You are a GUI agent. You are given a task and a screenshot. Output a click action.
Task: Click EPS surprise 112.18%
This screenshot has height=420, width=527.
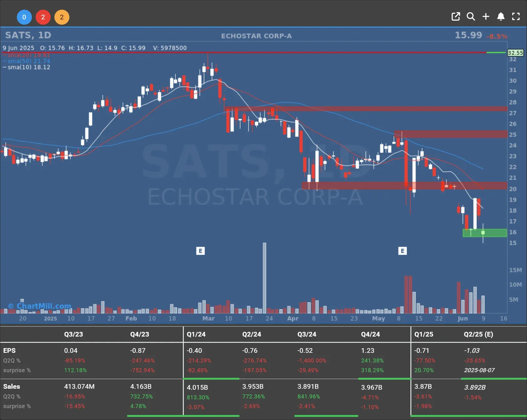[x=75, y=370]
